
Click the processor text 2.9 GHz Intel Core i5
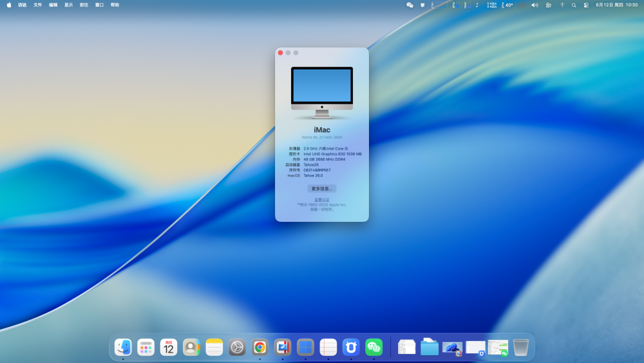tap(326, 148)
